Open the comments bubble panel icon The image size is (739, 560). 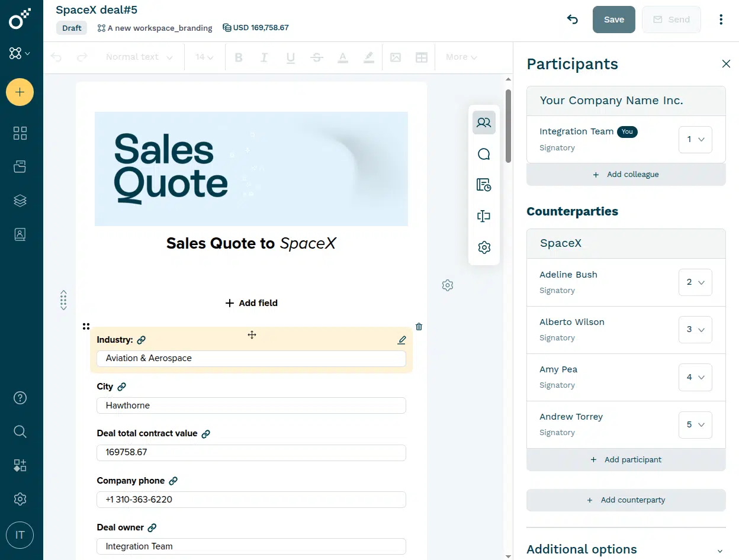click(484, 154)
